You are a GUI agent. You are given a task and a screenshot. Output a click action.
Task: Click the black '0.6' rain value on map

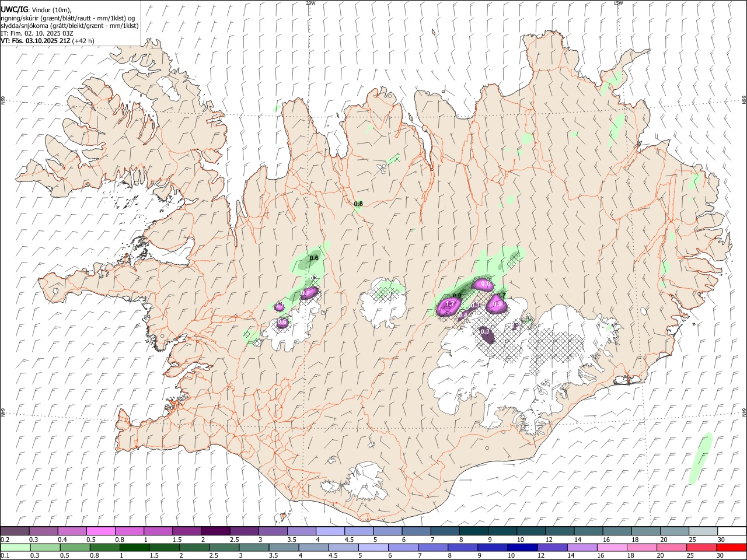pyautogui.click(x=314, y=258)
